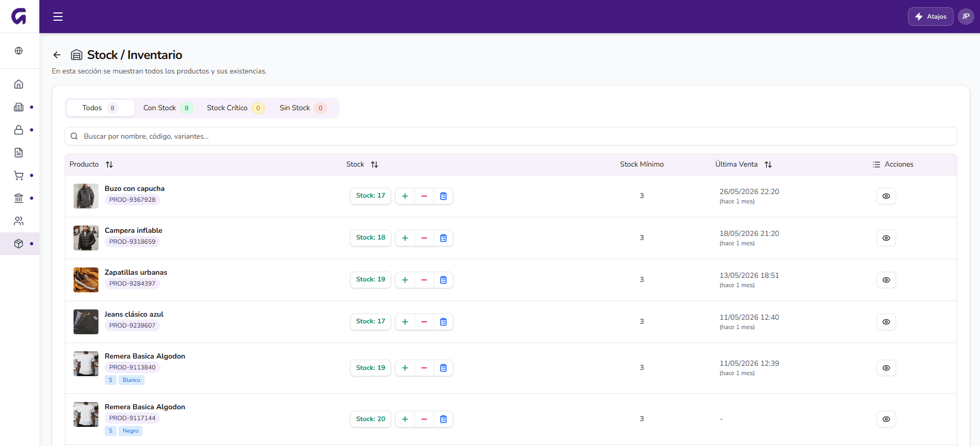Open the Atajos shortcuts button
The width and height of the screenshot is (980, 446).
[930, 17]
